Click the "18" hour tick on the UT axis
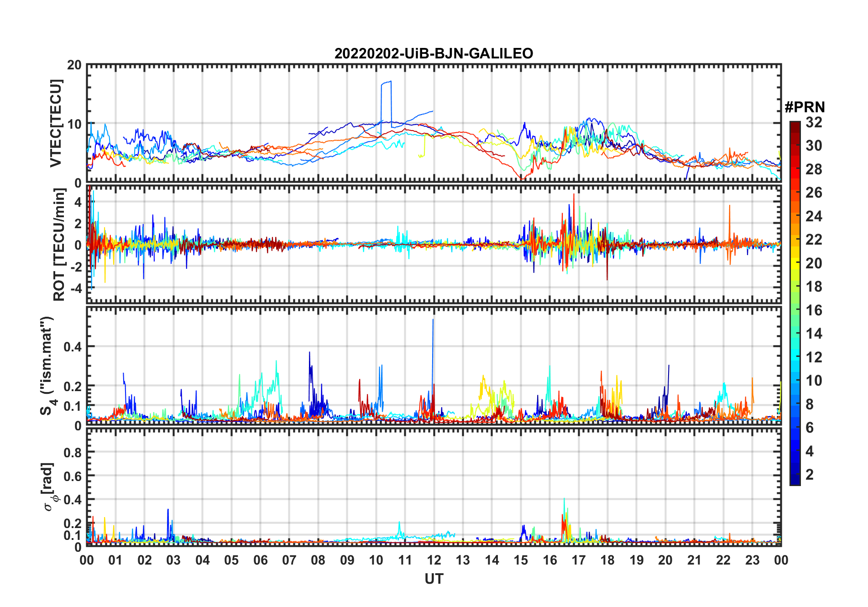 tap(607, 560)
